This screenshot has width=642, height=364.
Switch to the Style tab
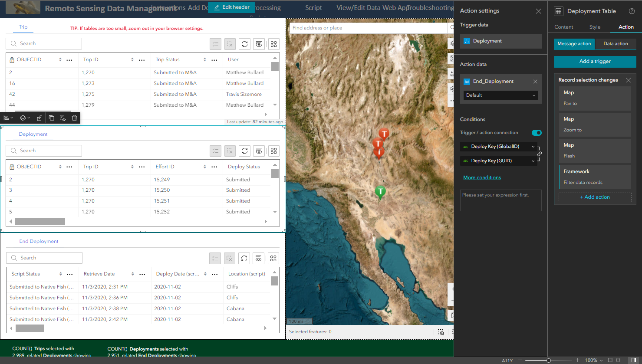coord(595,27)
